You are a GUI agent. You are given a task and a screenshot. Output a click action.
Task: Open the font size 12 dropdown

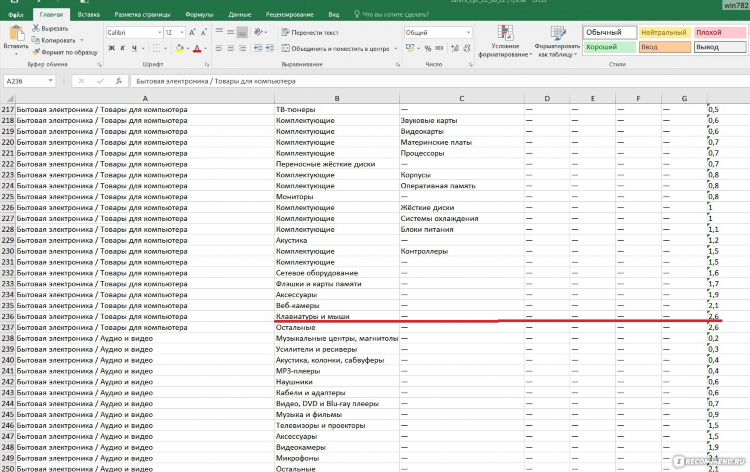pyautogui.click(x=182, y=33)
